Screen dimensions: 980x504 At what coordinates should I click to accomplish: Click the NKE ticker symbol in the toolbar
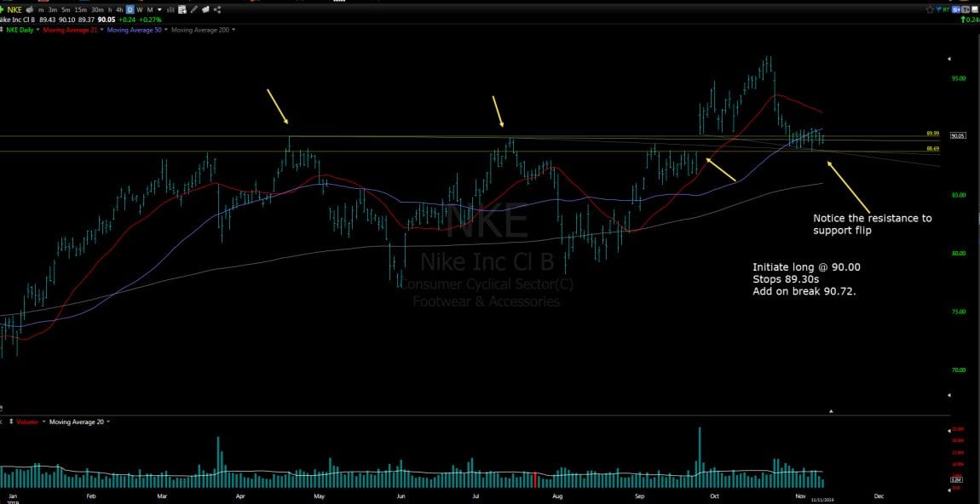pyautogui.click(x=14, y=10)
